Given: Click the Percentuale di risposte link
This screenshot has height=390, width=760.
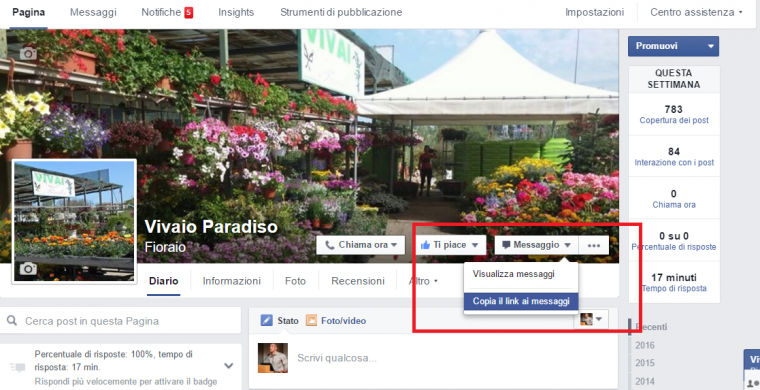Looking at the screenshot, I should coord(674,247).
